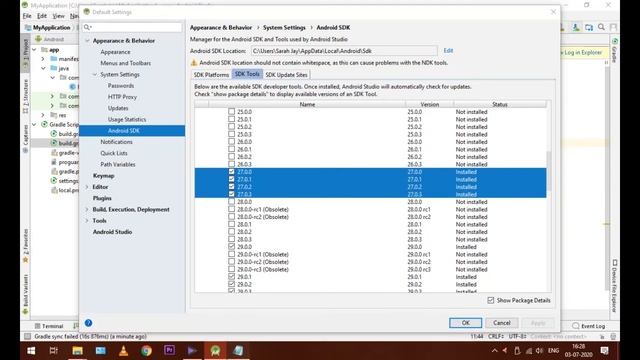
Task: Select Usage Statistics settings
Action: coord(127,119)
